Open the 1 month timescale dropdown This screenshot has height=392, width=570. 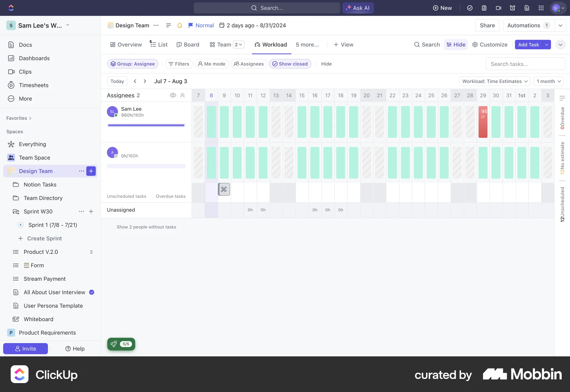(x=548, y=81)
